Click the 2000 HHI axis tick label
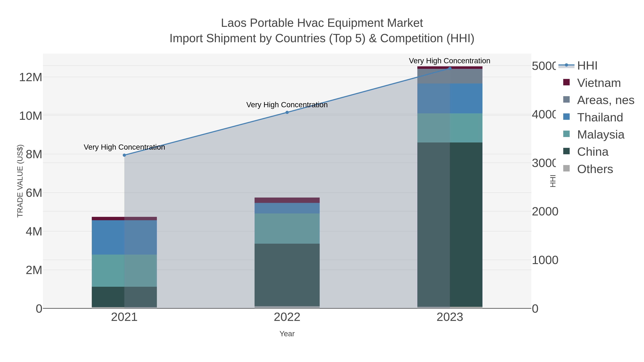644x362 pixels. coord(545,212)
